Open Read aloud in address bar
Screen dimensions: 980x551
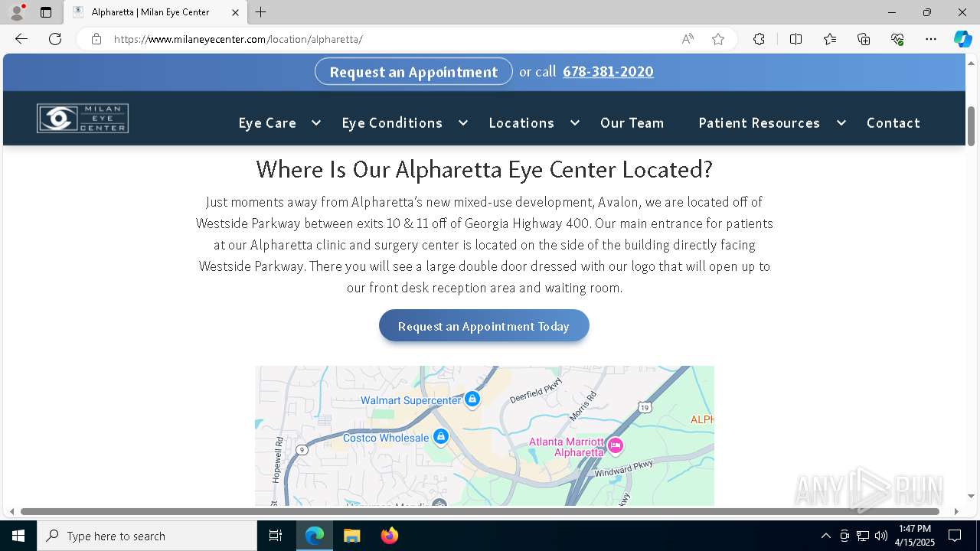click(x=688, y=39)
